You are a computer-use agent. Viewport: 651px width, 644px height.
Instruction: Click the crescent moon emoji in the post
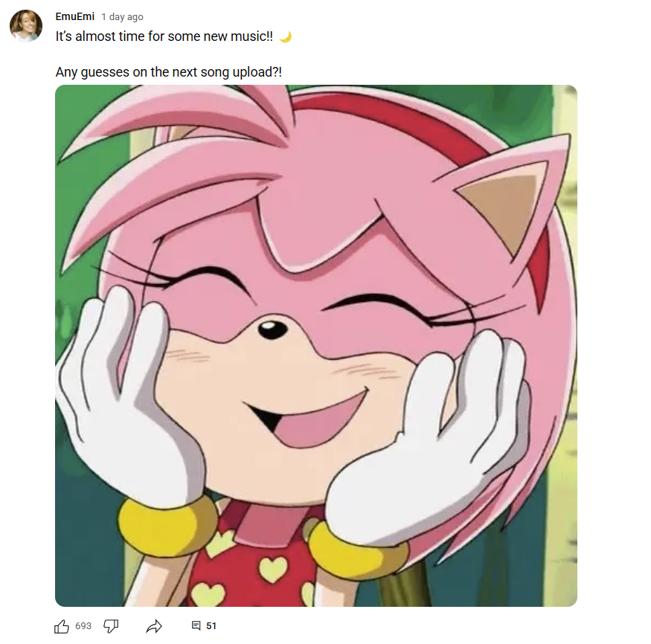(285, 37)
